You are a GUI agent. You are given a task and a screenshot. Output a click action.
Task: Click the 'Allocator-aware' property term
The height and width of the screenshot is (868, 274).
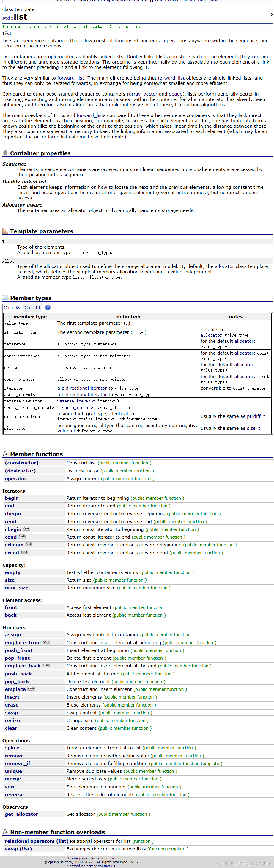click(x=22, y=205)
